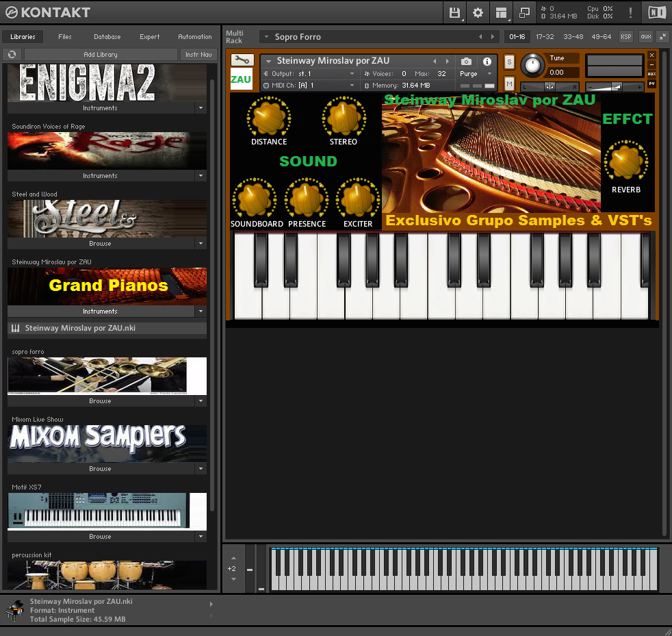Open Kontakt options via gear icon

[478, 13]
